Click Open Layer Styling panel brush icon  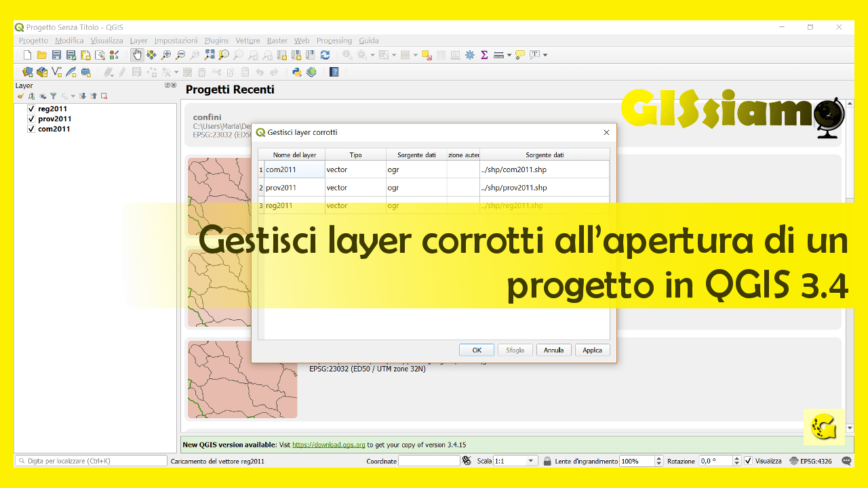click(x=21, y=96)
